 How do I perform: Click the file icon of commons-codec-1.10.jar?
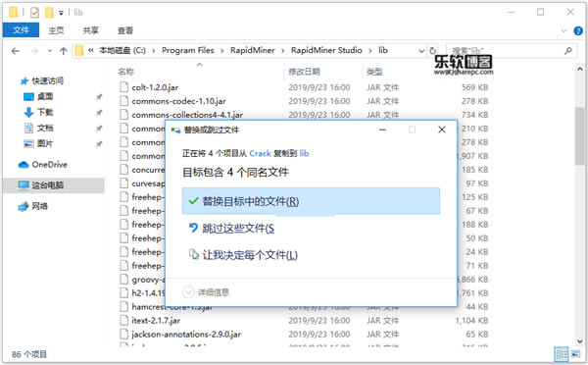123,101
